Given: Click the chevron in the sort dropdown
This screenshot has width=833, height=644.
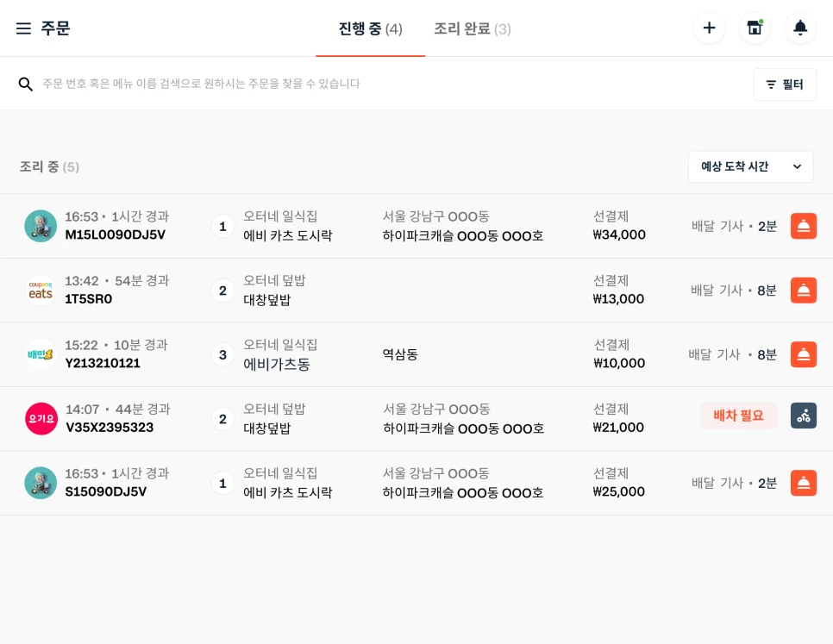Looking at the screenshot, I should point(797,166).
